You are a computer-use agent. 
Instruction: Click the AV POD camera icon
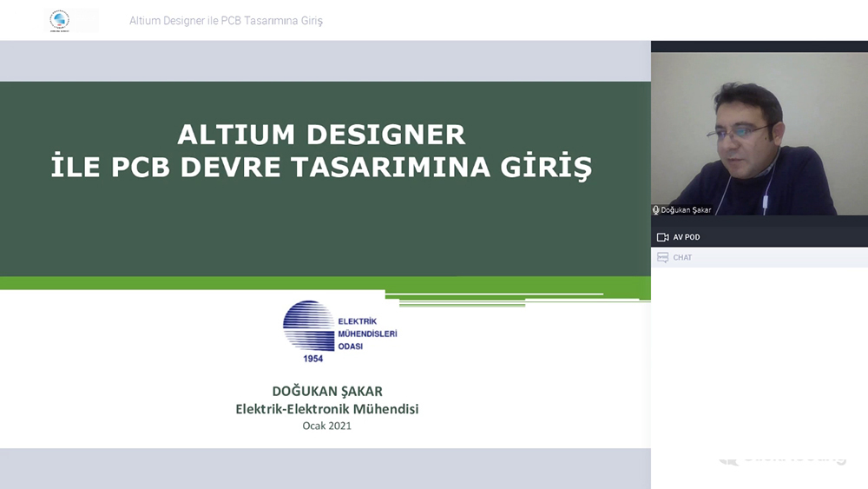[x=662, y=237]
